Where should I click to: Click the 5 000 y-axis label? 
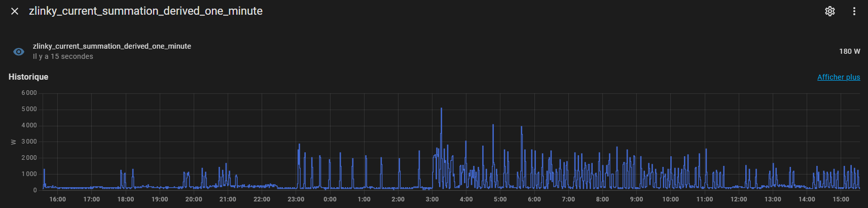[x=29, y=109]
